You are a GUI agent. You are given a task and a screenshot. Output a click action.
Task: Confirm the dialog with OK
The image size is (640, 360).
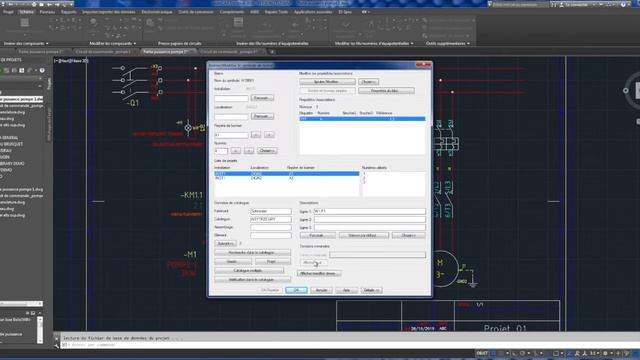click(x=296, y=290)
